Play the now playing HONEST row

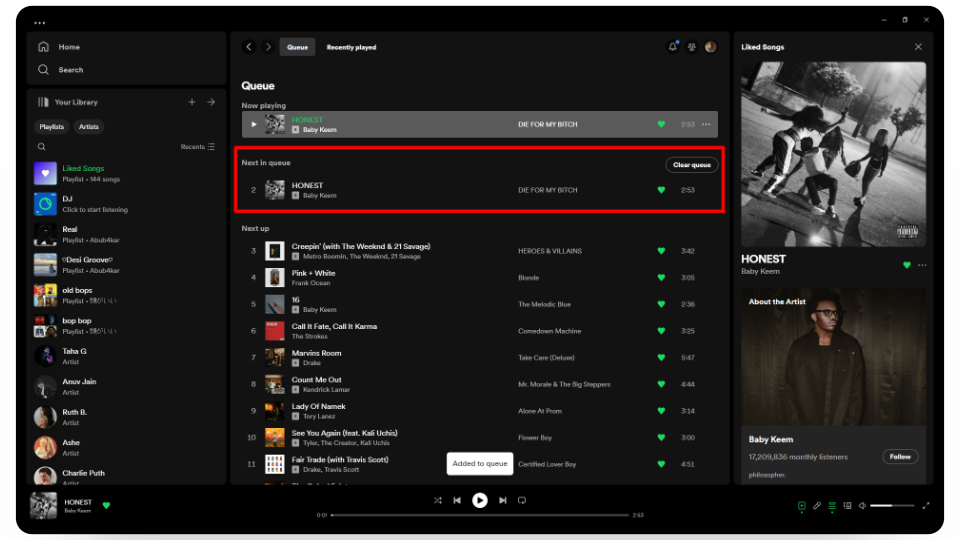(x=253, y=124)
